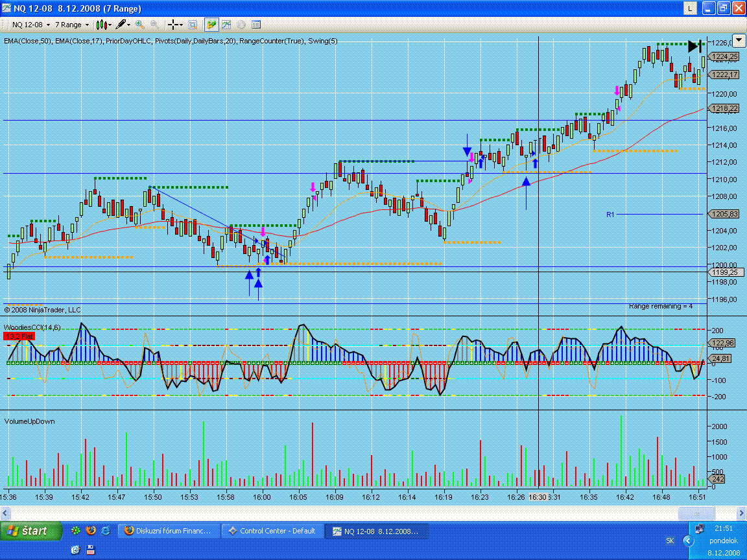This screenshot has height=560, width=747.
Task: Click the NQ 12-08 chart taskbar button
Action: pos(375,531)
